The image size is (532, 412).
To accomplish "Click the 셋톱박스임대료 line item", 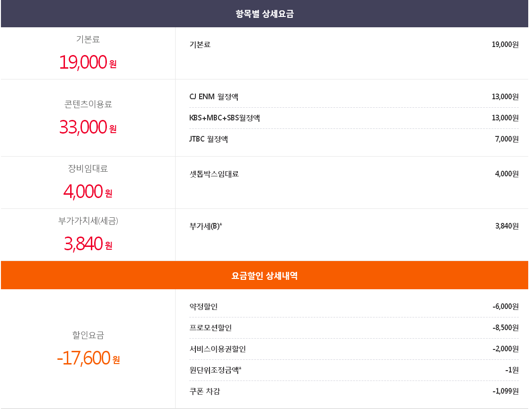I will [214, 174].
